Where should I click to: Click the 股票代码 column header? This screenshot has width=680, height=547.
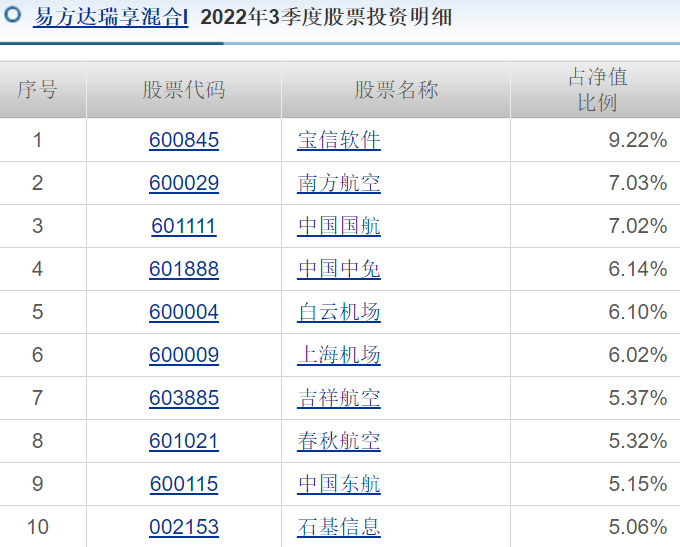[184, 90]
